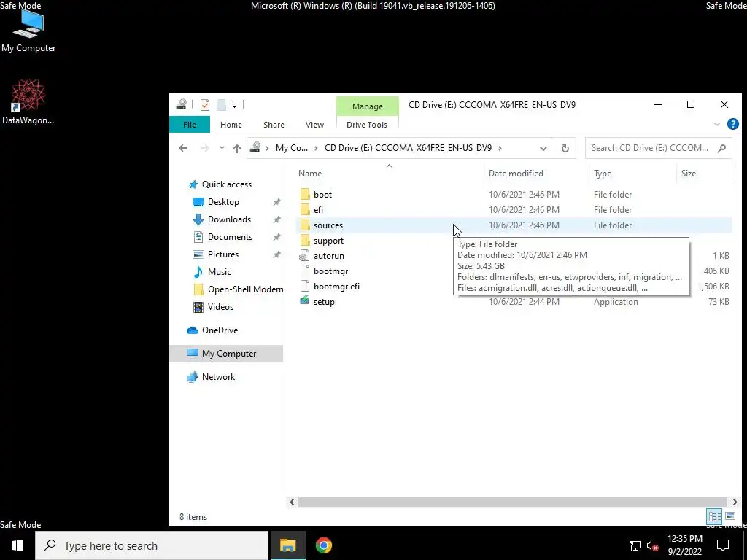Click the taskbar search box
747x560 pixels.
(x=152, y=545)
